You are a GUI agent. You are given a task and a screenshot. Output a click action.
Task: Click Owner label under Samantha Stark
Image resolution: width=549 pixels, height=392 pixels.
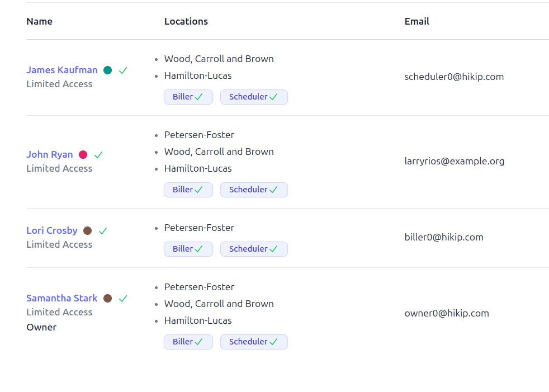pos(41,327)
